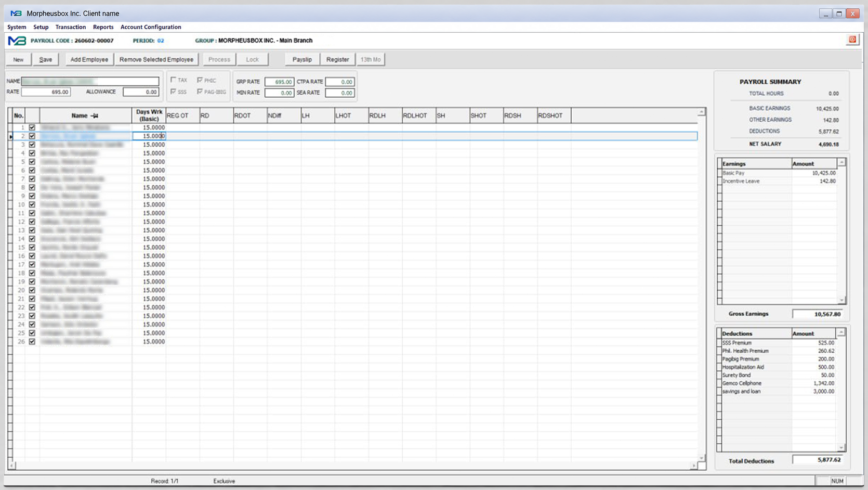Uncheck the checkbox in row 18
The image size is (868, 490).
32,273
